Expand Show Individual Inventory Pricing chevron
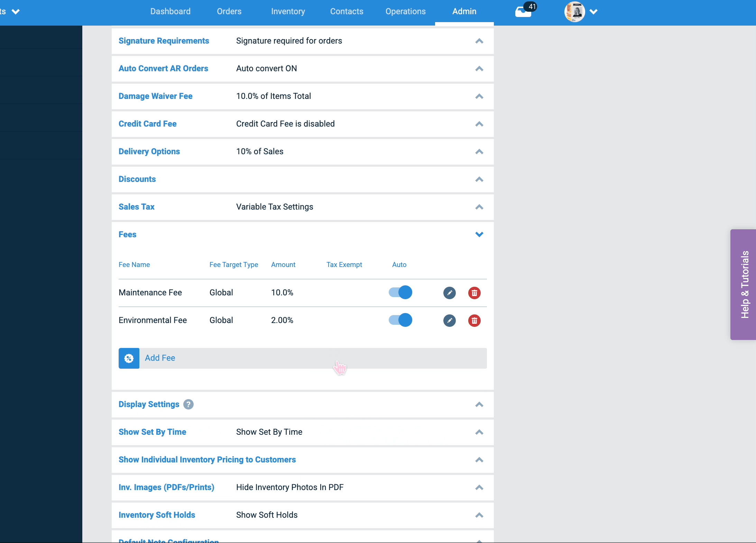This screenshot has height=543, width=756. coord(479,460)
